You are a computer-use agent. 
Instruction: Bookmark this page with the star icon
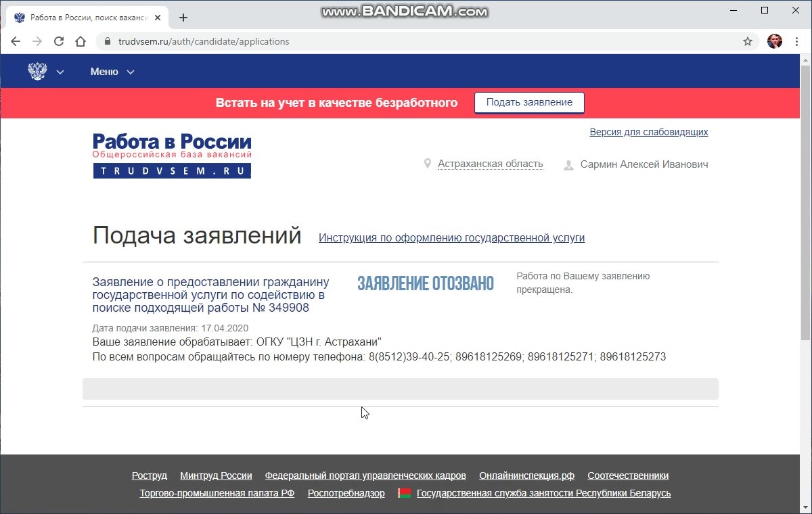pyautogui.click(x=748, y=41)
